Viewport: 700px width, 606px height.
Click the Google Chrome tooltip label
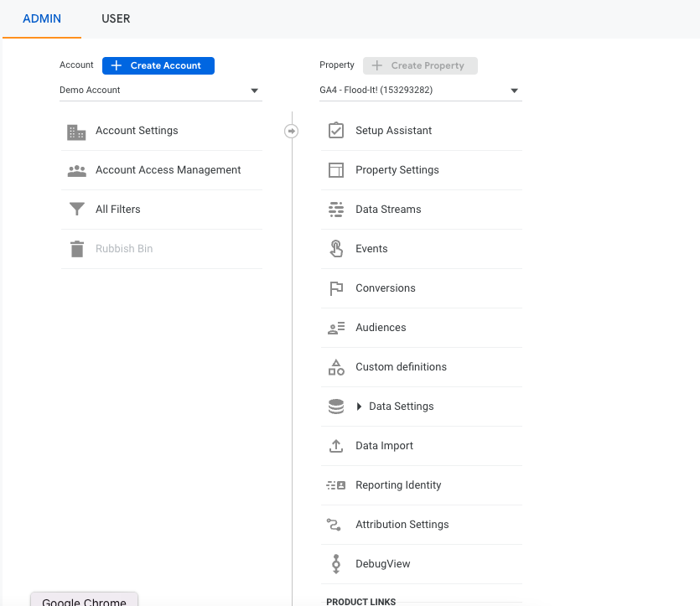(84, 601)
